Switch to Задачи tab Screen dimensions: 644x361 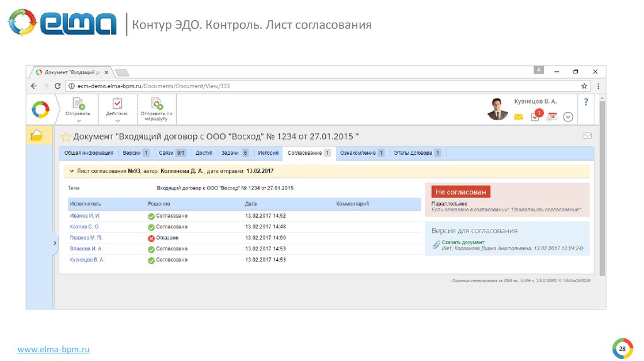235,153
